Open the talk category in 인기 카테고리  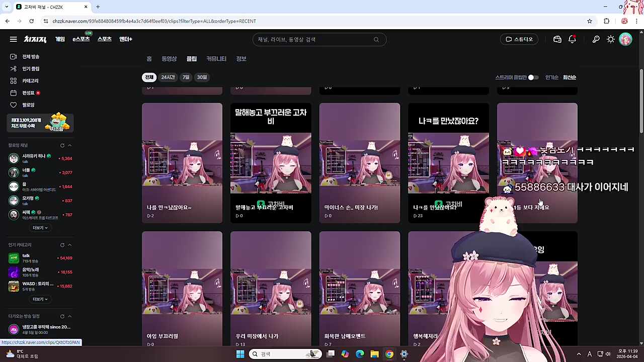click(x=40, y=258)
